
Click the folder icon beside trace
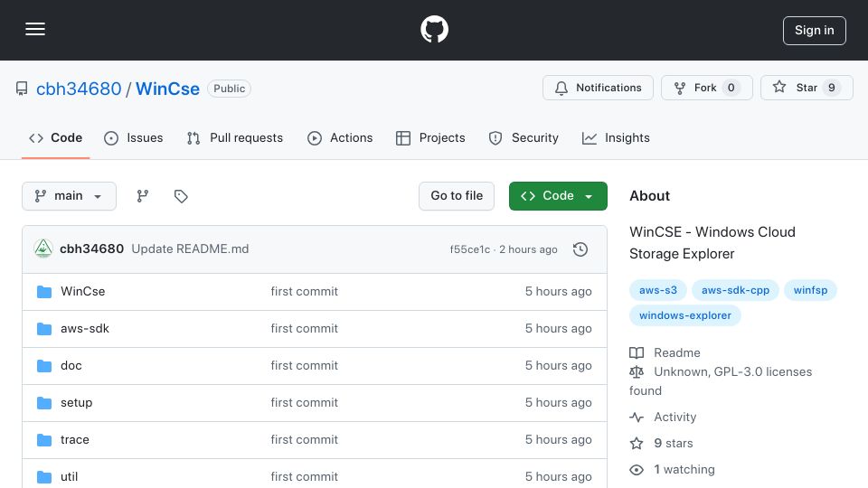click(x=44, y=440)
